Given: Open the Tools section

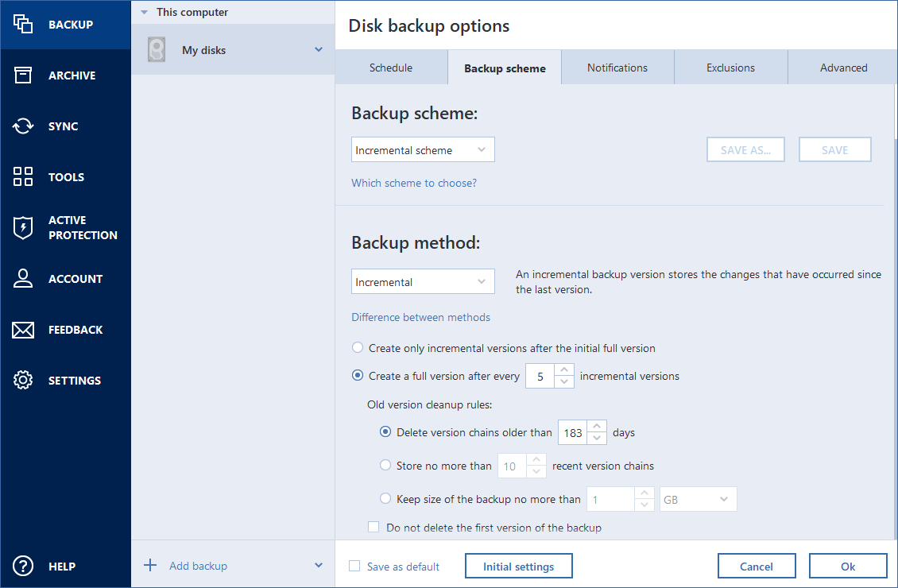Looking at the screenshot, I should click(x=23, y=176).
